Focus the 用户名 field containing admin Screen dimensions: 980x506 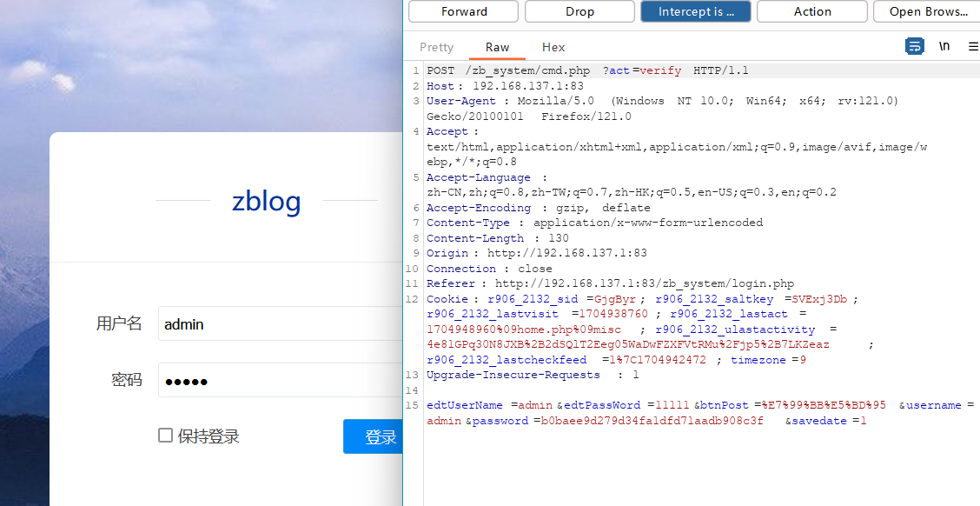[280, 323]
